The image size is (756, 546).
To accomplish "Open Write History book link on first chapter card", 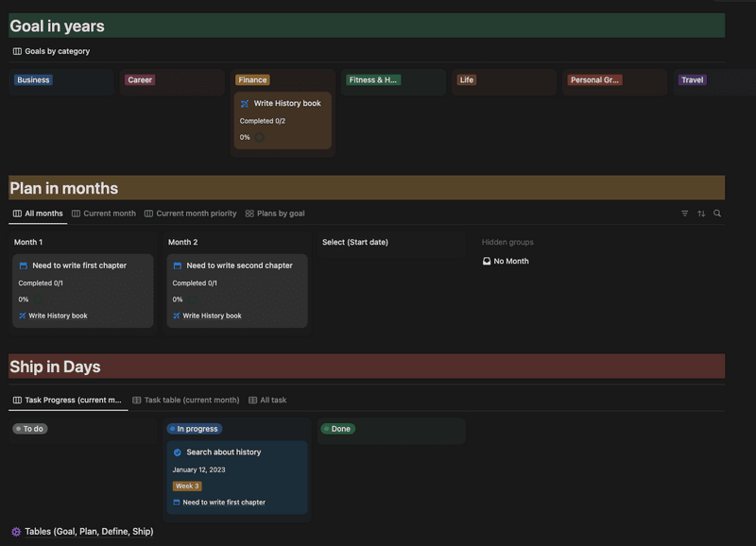I will 53,316.
